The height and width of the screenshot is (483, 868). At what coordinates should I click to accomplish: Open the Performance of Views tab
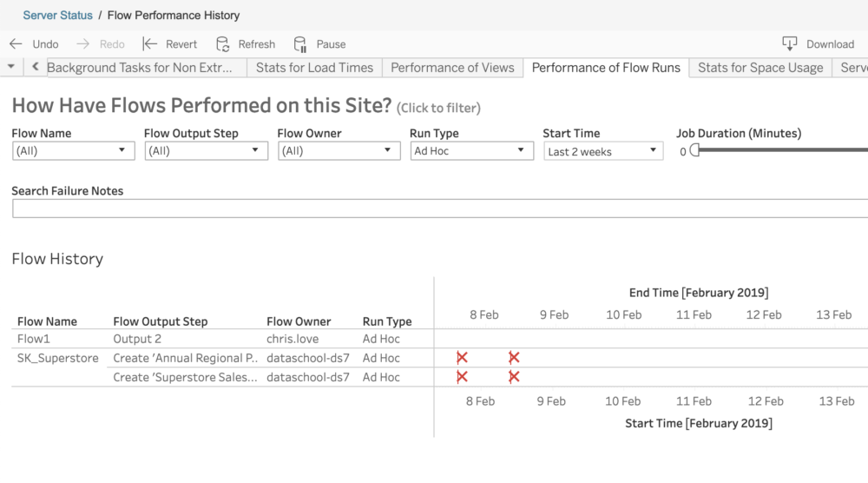(452, 68)
